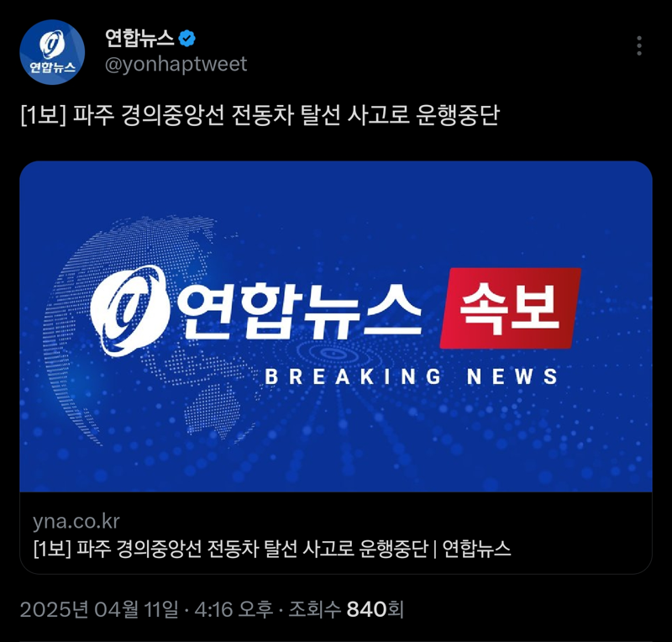Click the blue verified badge icon
Screen dimensions: 672x642
tap(186, 39)
